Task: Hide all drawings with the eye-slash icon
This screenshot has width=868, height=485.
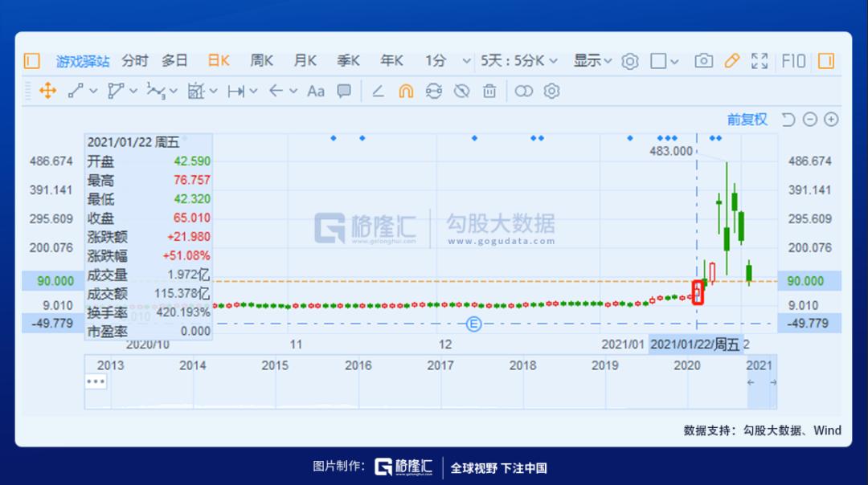Action: click(x=461, y=91)
